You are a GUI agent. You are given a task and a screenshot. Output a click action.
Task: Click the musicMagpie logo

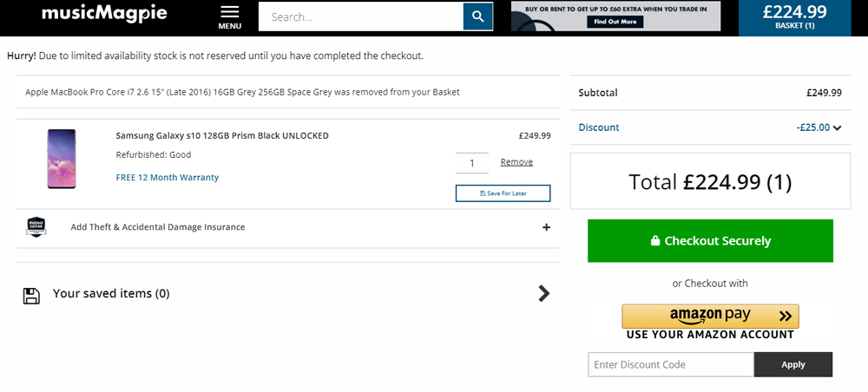104,13
